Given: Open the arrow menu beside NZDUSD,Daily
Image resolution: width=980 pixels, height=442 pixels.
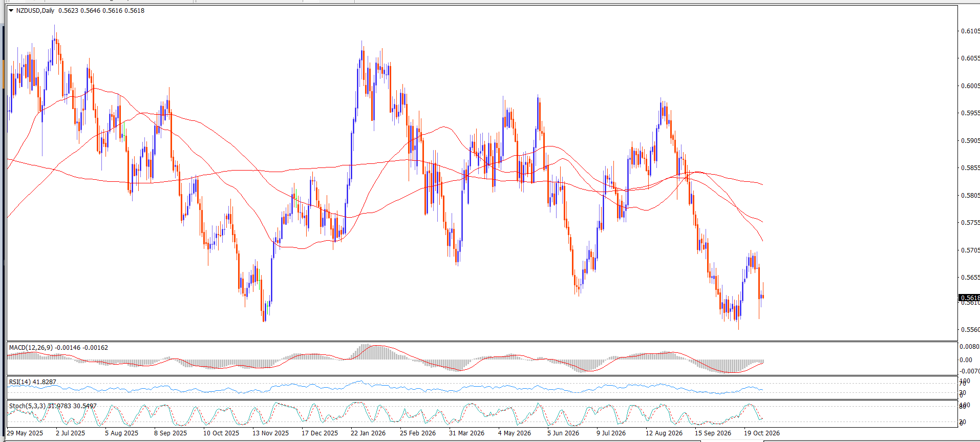Looking at the screenshot, I should [11, 10].
